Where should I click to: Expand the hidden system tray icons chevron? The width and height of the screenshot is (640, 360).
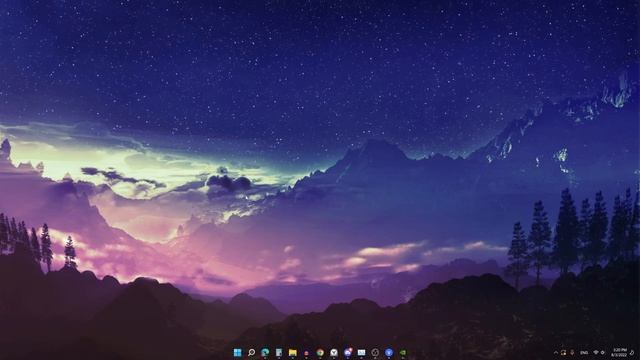pos(556,353)
